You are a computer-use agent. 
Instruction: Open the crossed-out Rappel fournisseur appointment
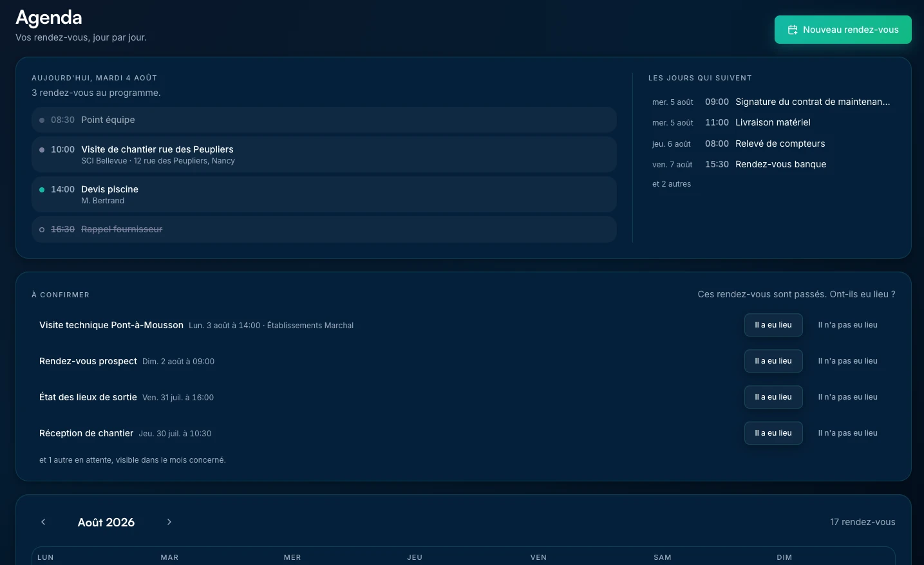coord(324,229)
